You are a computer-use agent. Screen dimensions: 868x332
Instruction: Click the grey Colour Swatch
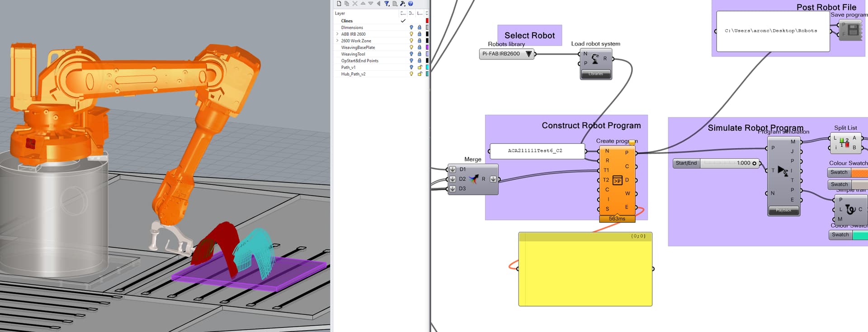(x=859, y=184)
